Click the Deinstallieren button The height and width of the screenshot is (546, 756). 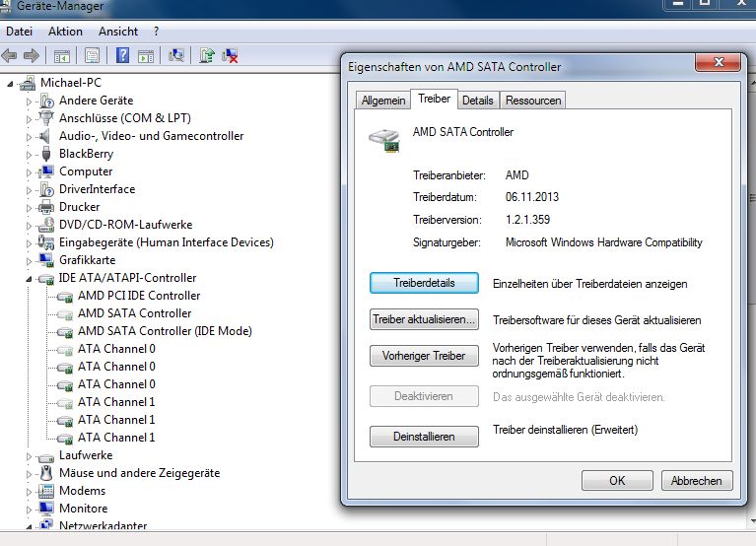(x=424, y=437)
